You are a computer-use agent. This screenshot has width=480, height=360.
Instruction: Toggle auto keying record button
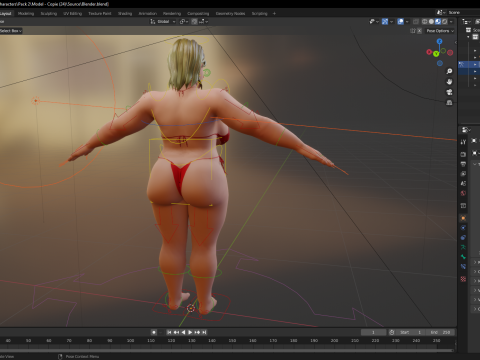[x=154, y=332]
